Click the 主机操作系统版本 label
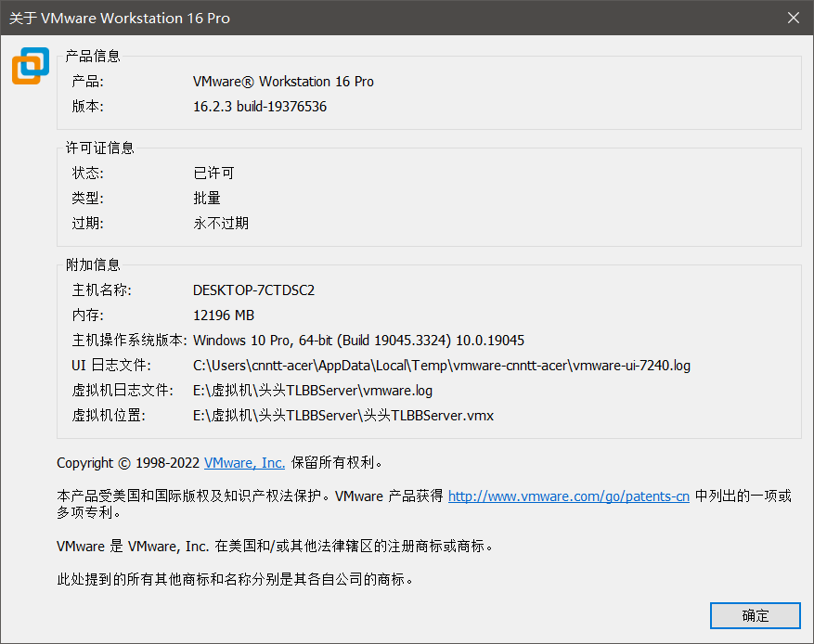This screenshot has height=644, width=814. [x=129, y=341]
